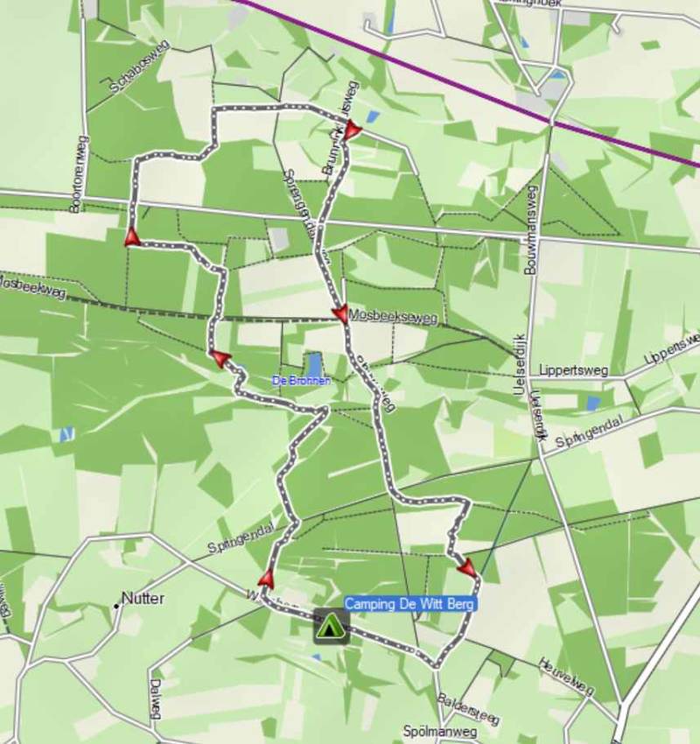This screenshot has height=744, width=700.
Task: Select the Heuvelweg road label
Action: click(x=565, y=677)
